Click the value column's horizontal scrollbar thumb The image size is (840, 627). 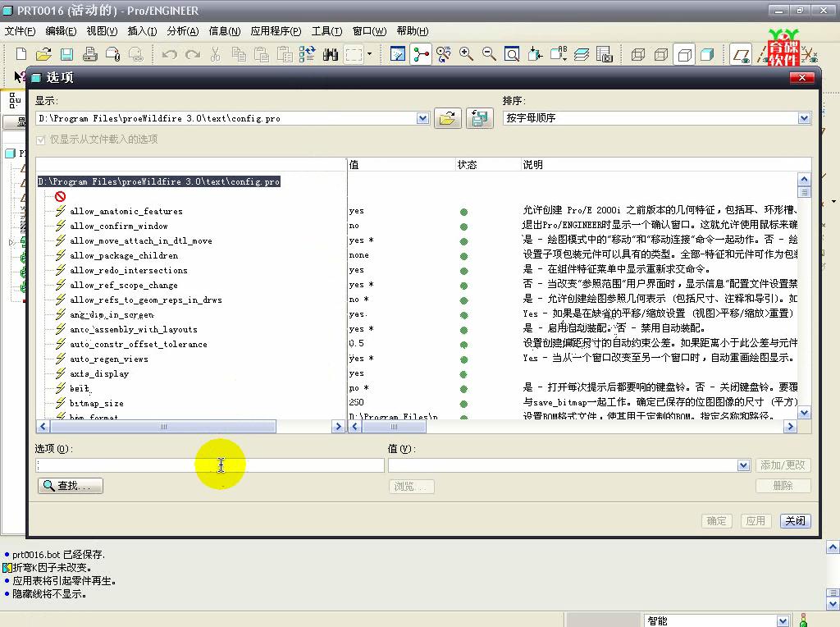394,427
